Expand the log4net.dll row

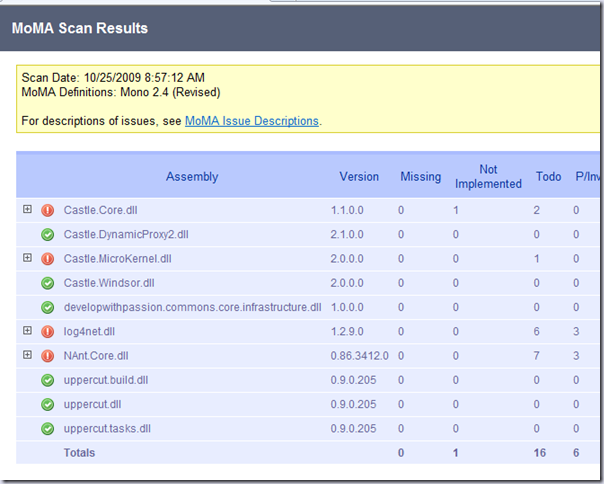pos(27,331)
